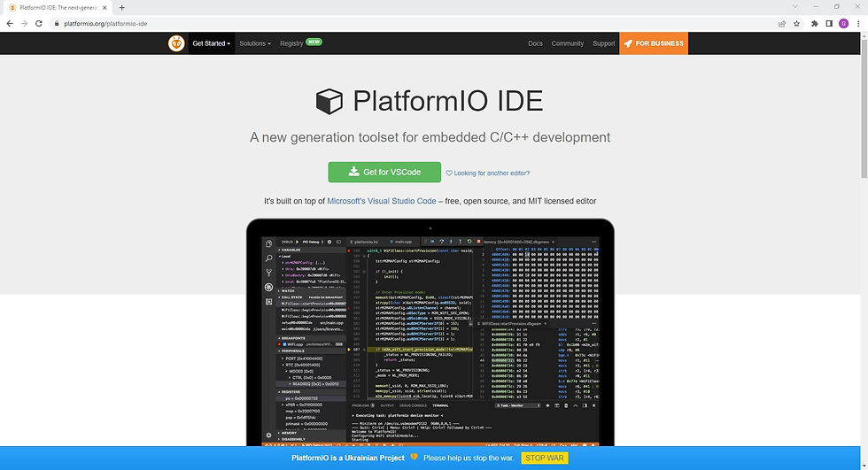This screenshot has width=868, height=470.
Task: Go forward in browser history
Action: (x=25, y=23)
